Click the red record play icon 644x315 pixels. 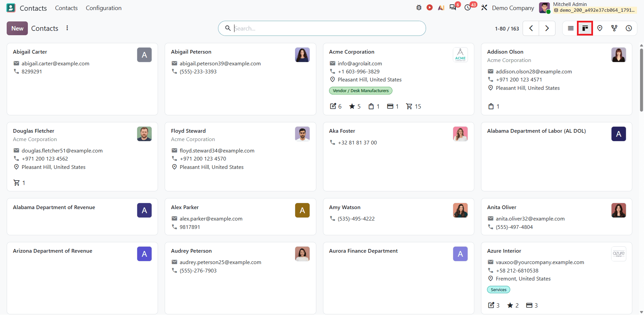(x=429, y=7)
